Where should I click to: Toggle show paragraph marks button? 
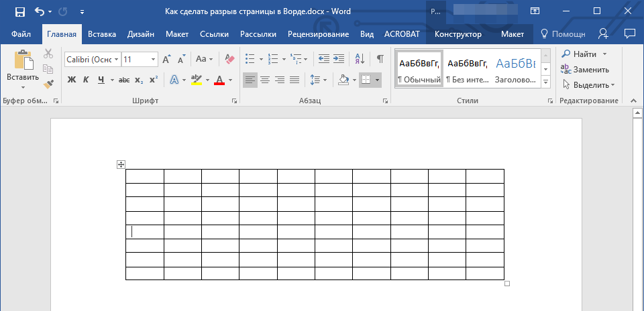click(380, 60)
